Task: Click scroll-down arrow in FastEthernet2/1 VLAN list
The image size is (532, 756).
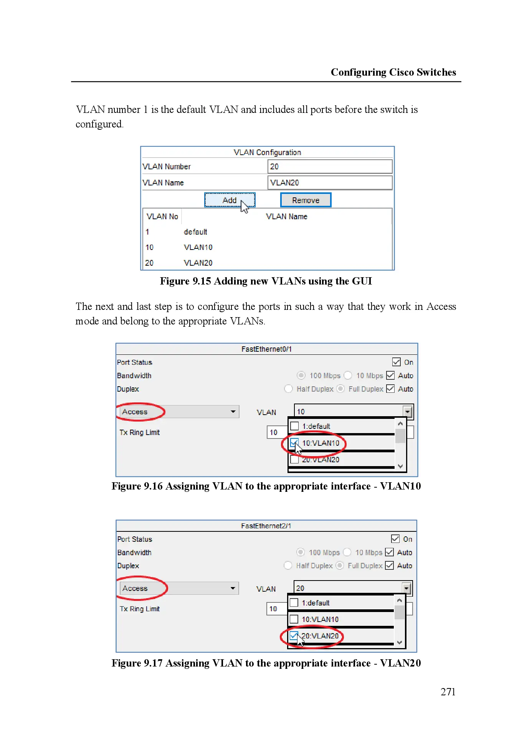Action: (x=400, y=642)
